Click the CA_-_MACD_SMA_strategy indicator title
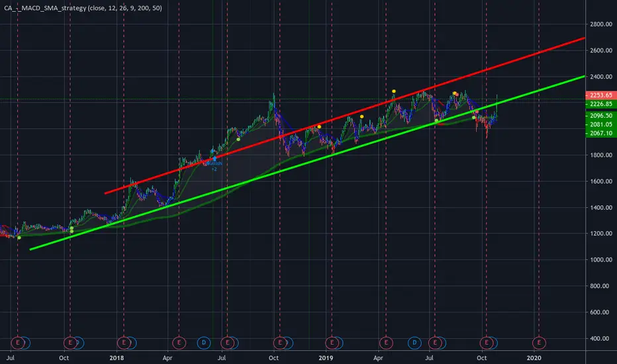 [83, 8]
